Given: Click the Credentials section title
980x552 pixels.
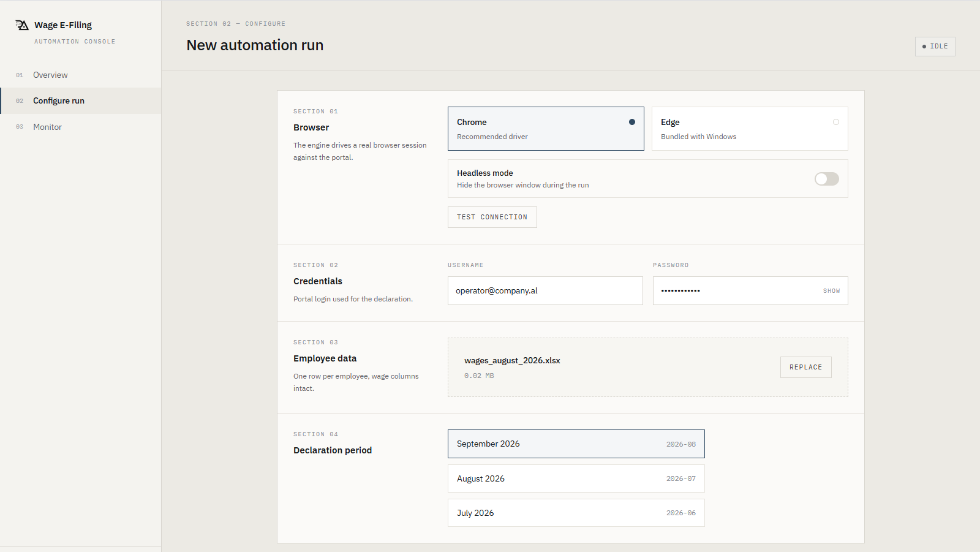Looking at the screenshot, I should click(x=318, y=281).
